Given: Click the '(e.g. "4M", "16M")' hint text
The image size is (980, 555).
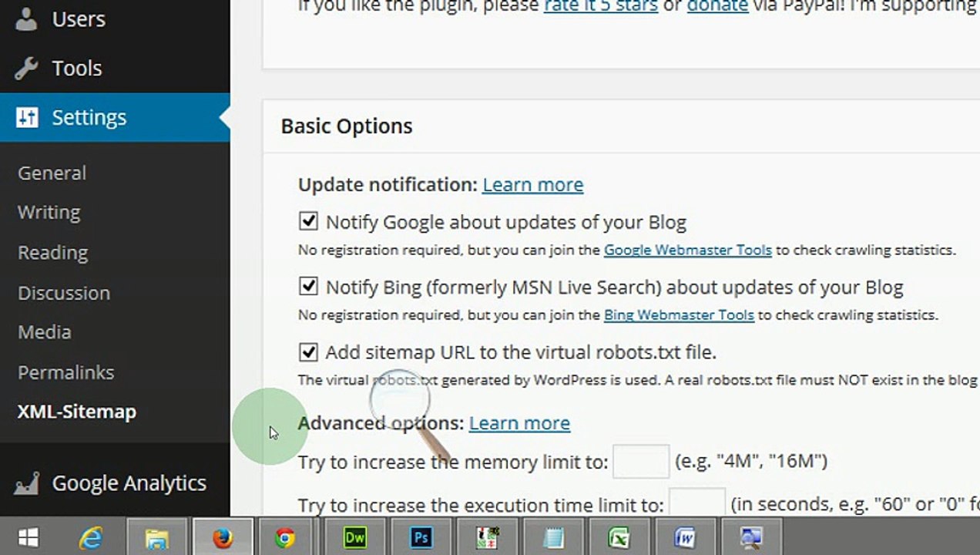Looking at the screenshot, I should 751,462.
